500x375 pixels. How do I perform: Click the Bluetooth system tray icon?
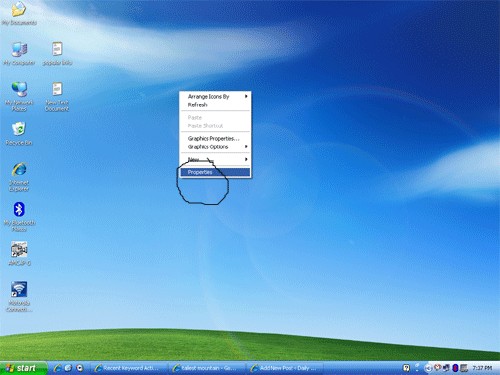455,368
